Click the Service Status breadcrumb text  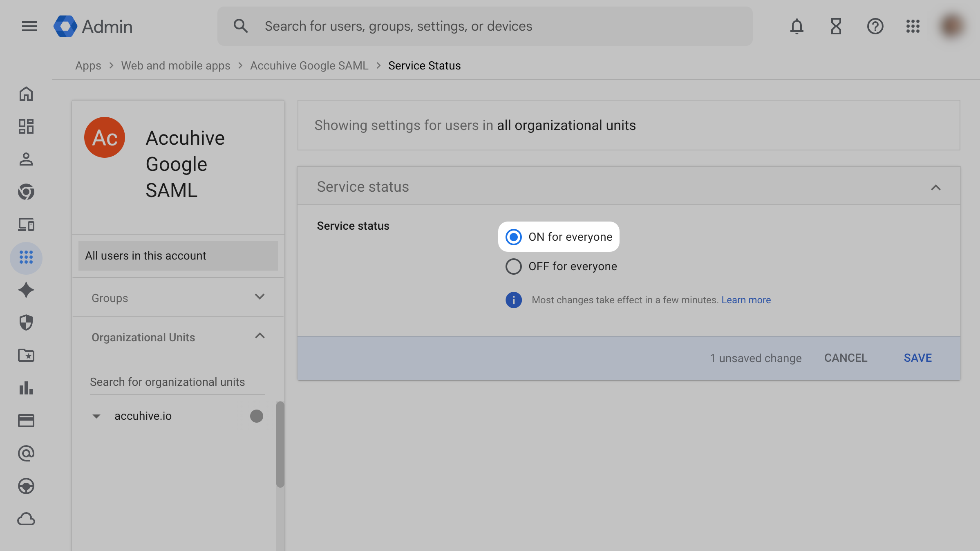(424, 65)
